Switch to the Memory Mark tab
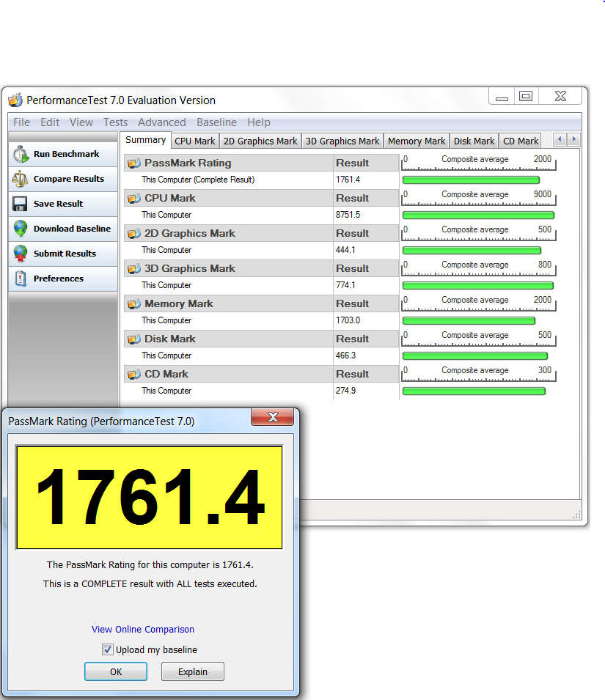This screenshot has height=700, width=605. pyautogui.click(x=417, y=141)
